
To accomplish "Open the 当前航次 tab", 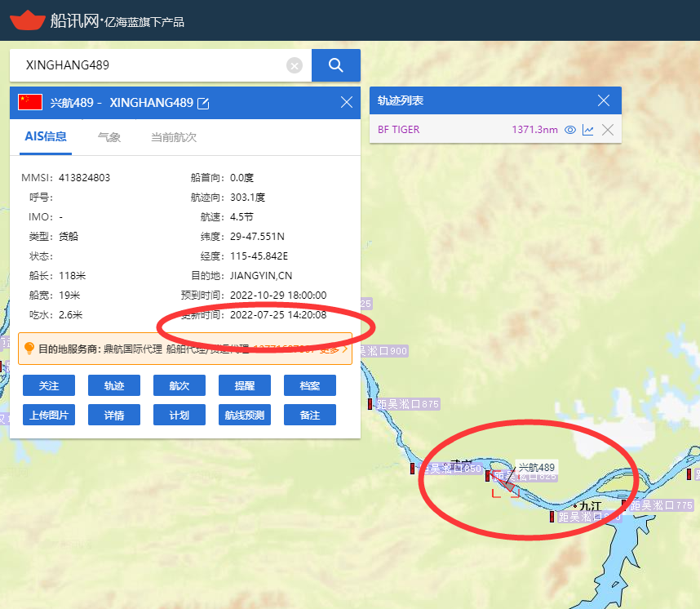I will pyautogui.click(x=174, y=137).
